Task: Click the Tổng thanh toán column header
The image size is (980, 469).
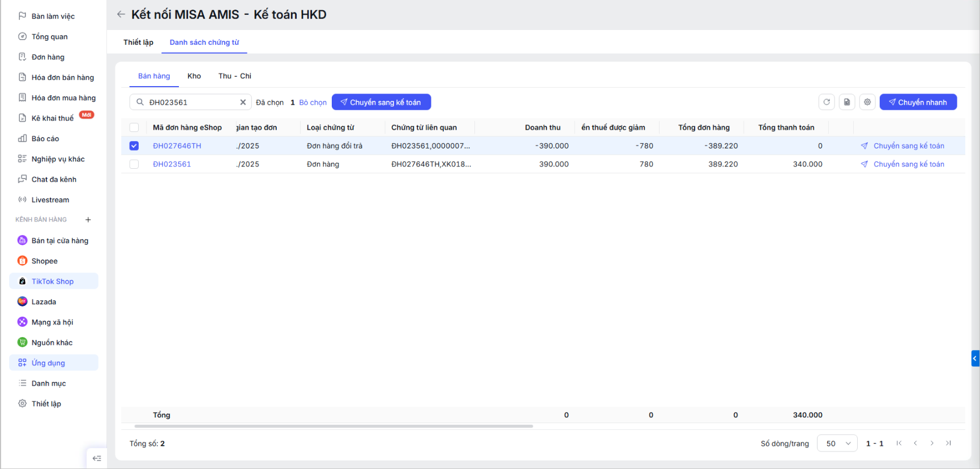Action: tap(786, 127)
